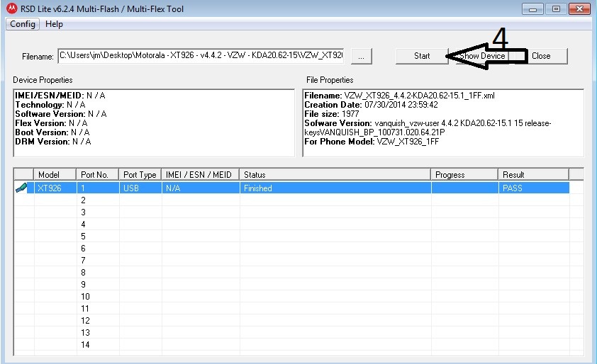Click into the Filename path field
597x364 pixels.
click(x=201, y=55)
